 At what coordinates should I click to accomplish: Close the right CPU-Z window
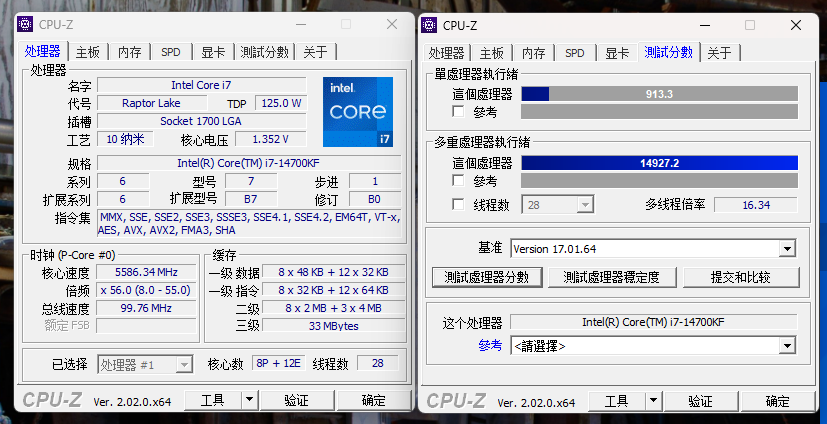point(796,25)
